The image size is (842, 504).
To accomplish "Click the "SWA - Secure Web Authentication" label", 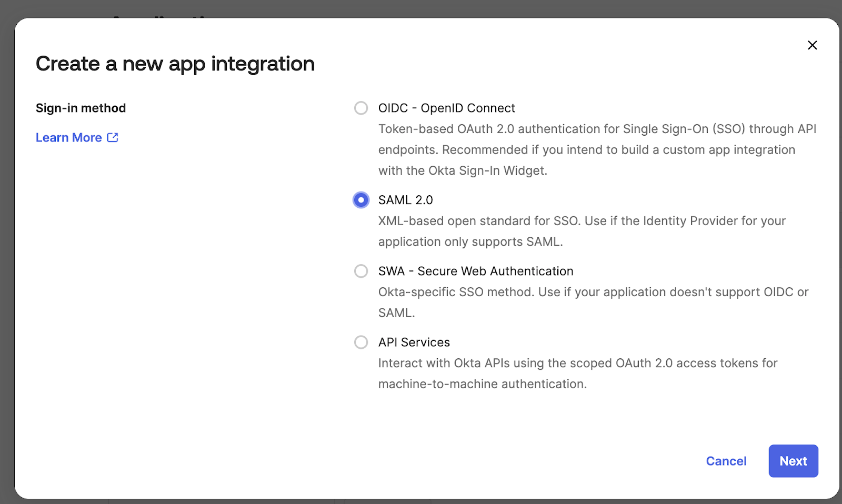I will click(x=475, y=271).
